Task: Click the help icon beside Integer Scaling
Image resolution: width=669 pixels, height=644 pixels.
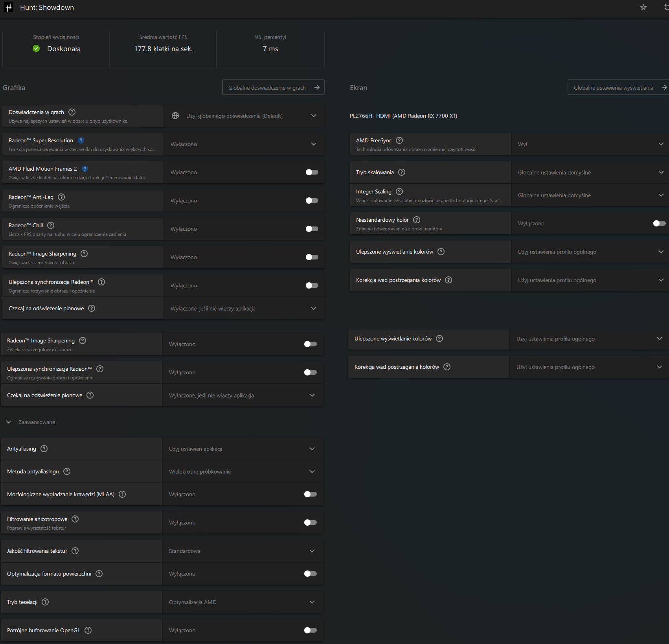Action: coord(399,191)
